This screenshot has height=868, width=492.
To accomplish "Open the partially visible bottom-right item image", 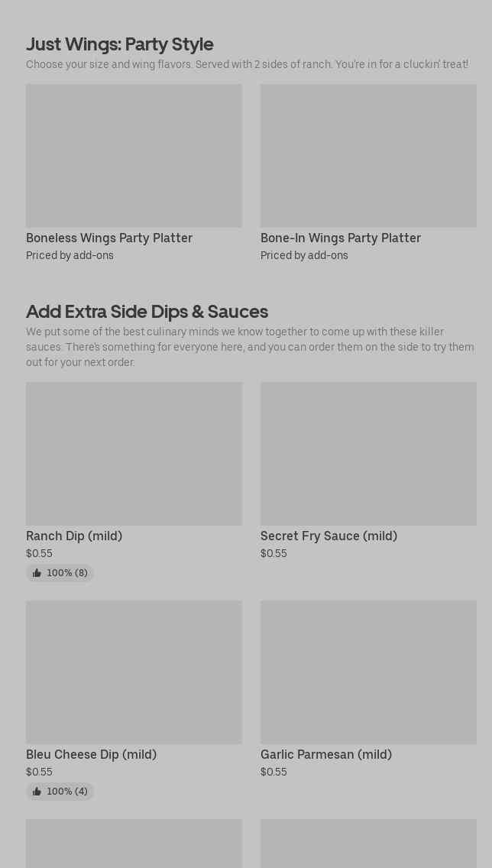I will tap(368, 844).
